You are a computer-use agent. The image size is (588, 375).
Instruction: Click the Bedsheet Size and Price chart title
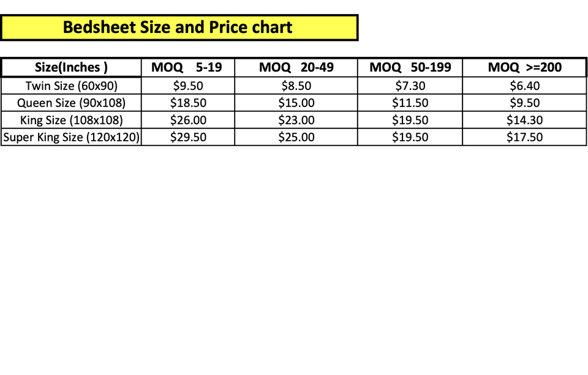(178, 28)
